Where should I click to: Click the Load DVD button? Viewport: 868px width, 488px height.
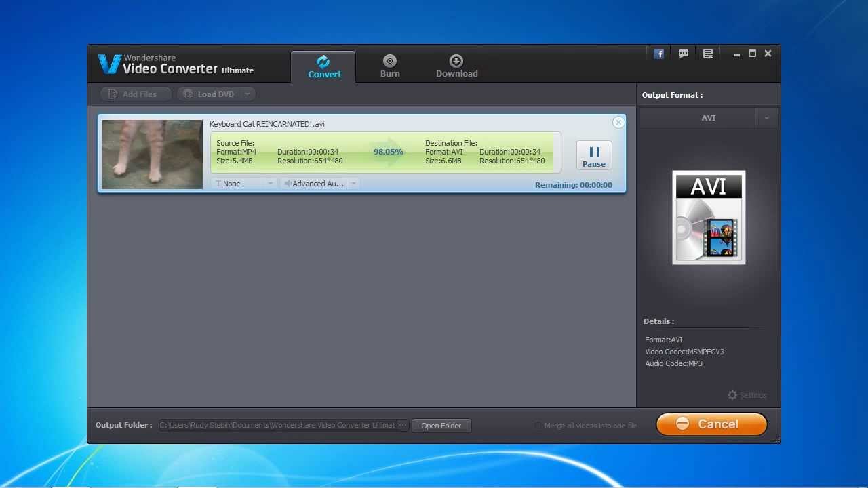pyautogui.click(x=209, y=94)
